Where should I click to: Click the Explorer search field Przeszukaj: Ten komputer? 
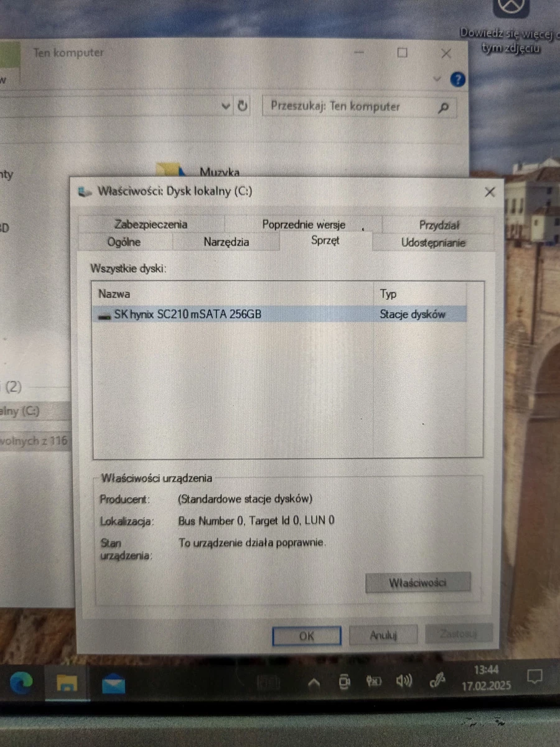(x=359, y=106)
